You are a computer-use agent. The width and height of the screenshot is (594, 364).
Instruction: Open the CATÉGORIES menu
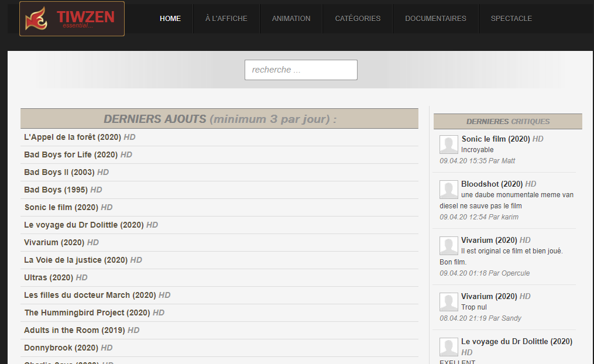click(358, 19)
